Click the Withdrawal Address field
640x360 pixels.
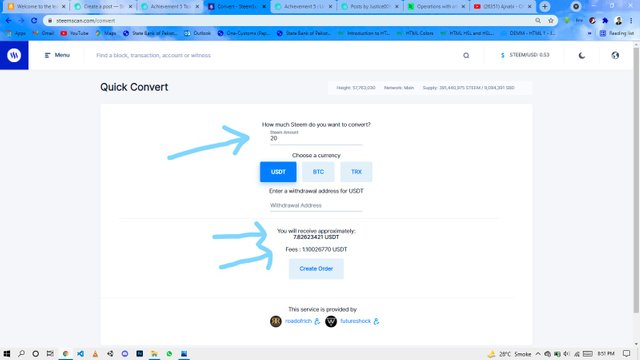(316, 205)
